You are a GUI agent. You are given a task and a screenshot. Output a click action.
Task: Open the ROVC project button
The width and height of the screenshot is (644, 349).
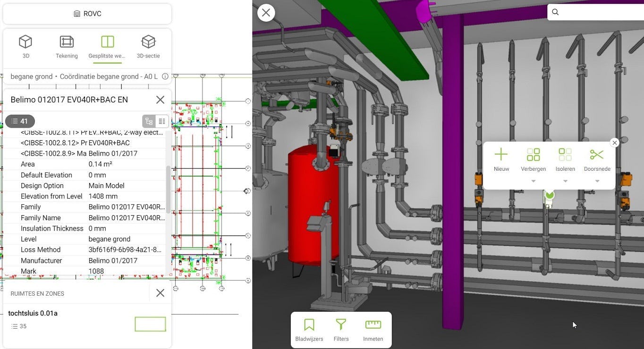(87, 14)
